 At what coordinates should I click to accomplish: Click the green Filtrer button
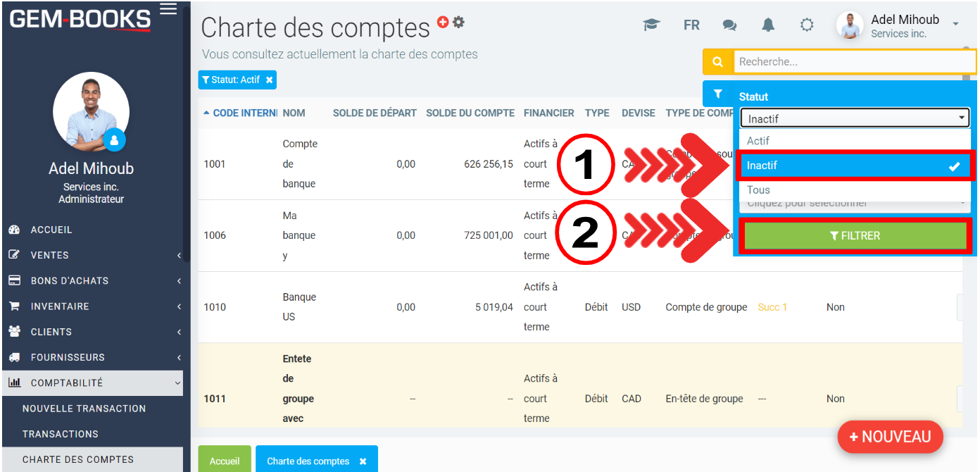(x=855, y=236)
